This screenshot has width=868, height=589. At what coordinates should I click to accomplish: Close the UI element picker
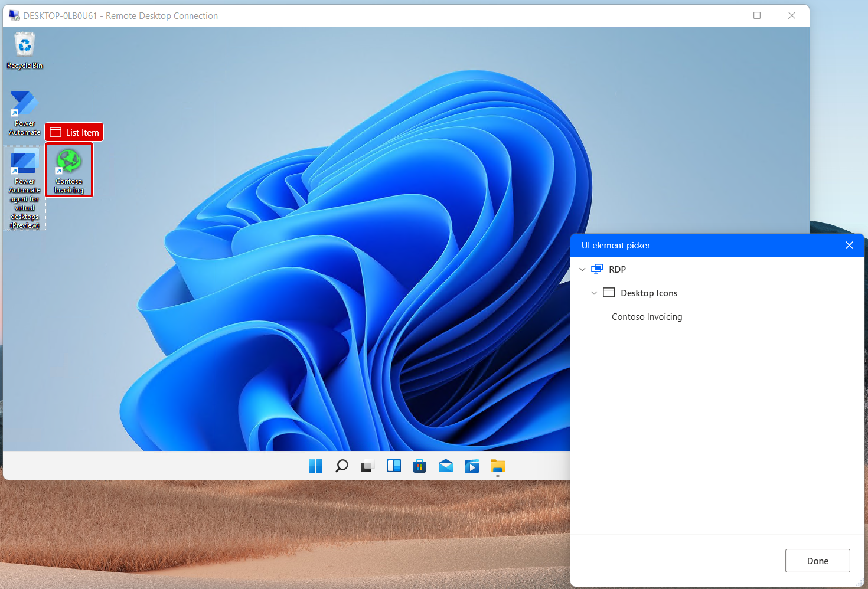(x=849, y=245)
